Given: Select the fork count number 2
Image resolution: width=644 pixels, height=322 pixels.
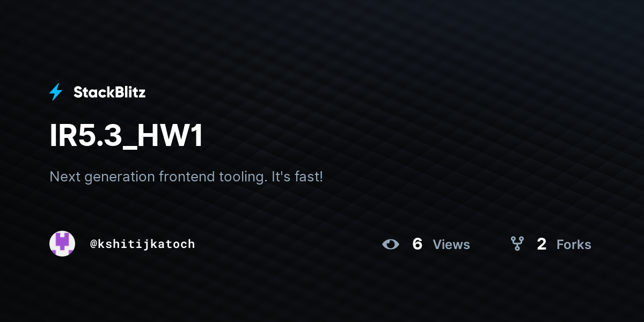Looking at the screenshot, I should tap(541, 245).
